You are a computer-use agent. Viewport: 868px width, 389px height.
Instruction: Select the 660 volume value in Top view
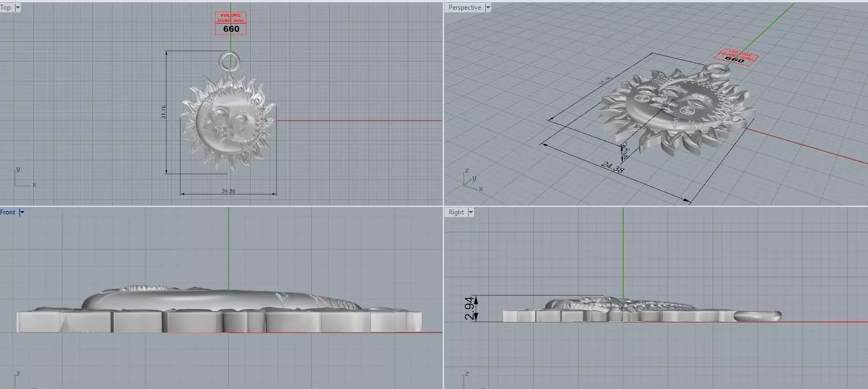(231, 29)
